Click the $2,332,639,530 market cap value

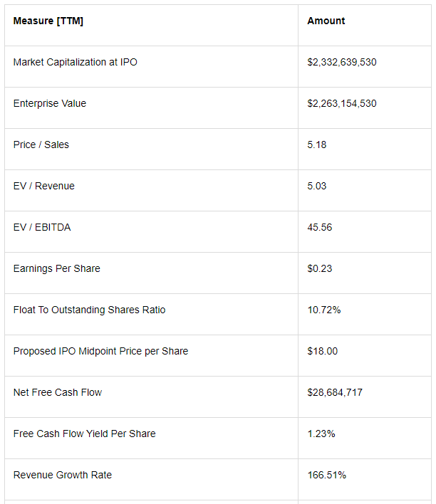[342, 62]
